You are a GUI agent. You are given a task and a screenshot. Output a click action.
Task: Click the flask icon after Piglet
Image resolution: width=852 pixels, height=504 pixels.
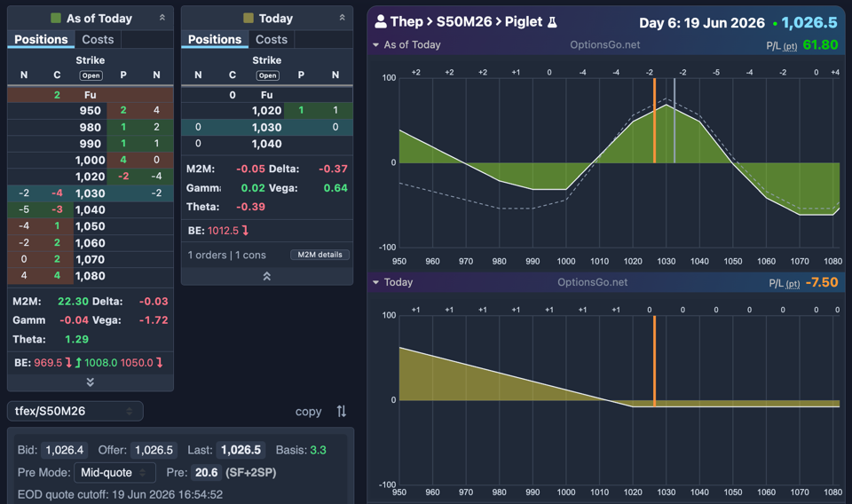coord(552,21)
